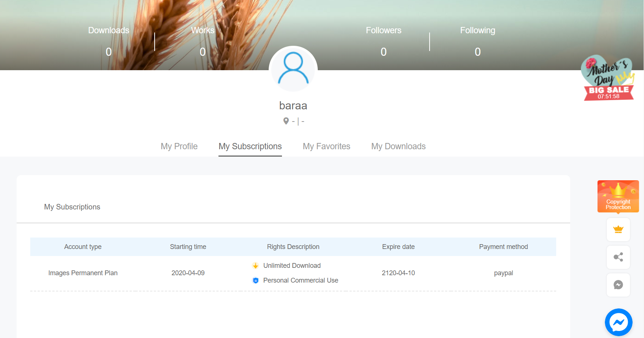The image size is (644, 338).
Task: Go to the My Downloads tab
Action: (398, 146)
